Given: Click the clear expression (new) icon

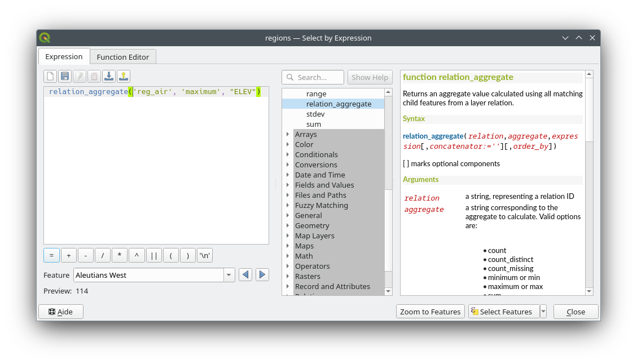Looking at the screenshot, I should (x=51, y=77).
